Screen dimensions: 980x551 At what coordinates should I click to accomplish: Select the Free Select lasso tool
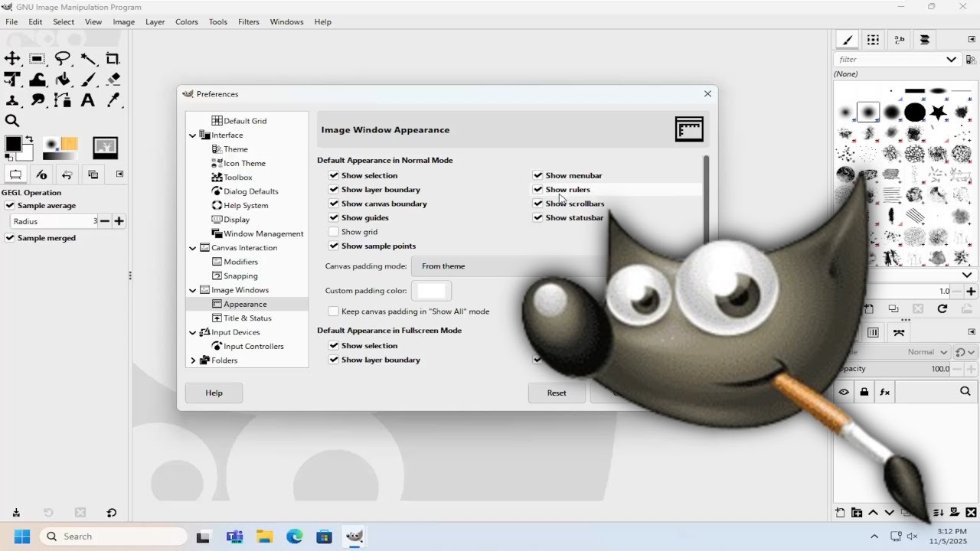pos(63,59)
